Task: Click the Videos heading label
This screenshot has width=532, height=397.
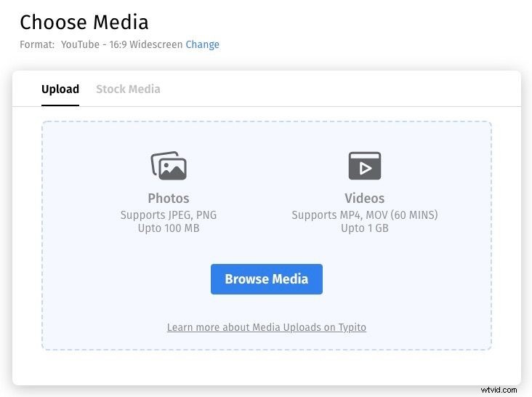Action: 364,198
